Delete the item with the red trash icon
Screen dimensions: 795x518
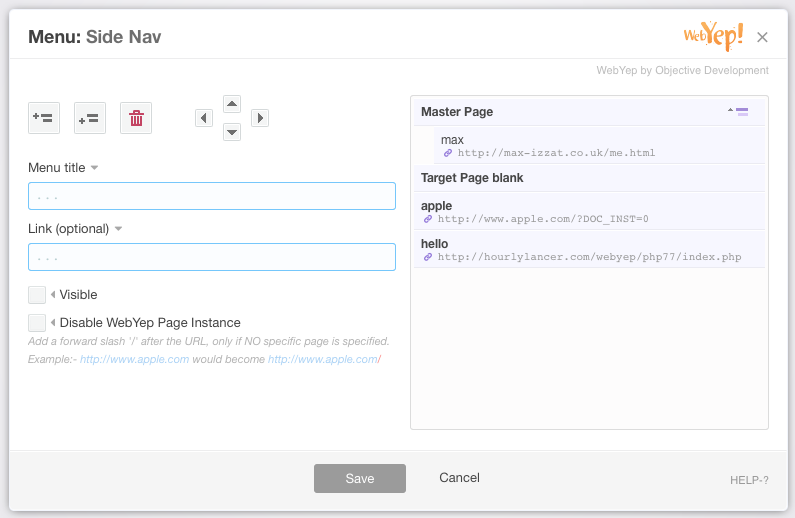coord(136,118)
